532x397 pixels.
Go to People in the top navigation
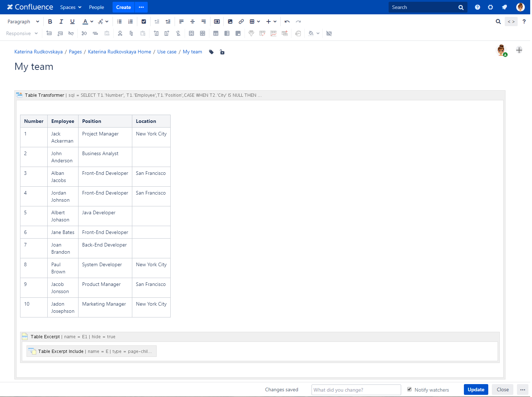(x=96, y=7)
